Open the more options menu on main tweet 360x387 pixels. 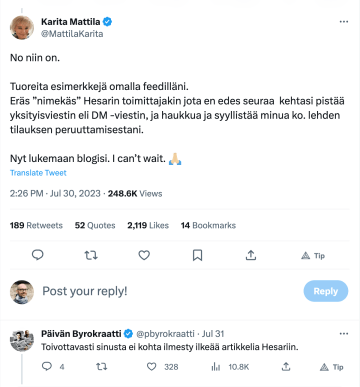pyautogui.click(x=344, y=22)
